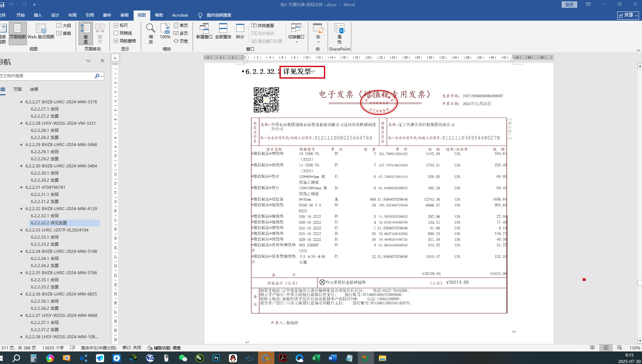Select vertical page movement (垂直)

coord(86,33)
